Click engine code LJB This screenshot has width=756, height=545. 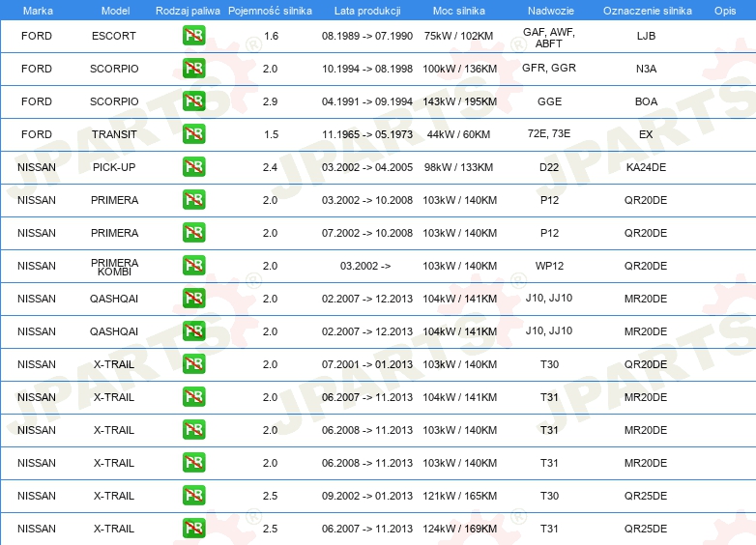coord(646,36)
